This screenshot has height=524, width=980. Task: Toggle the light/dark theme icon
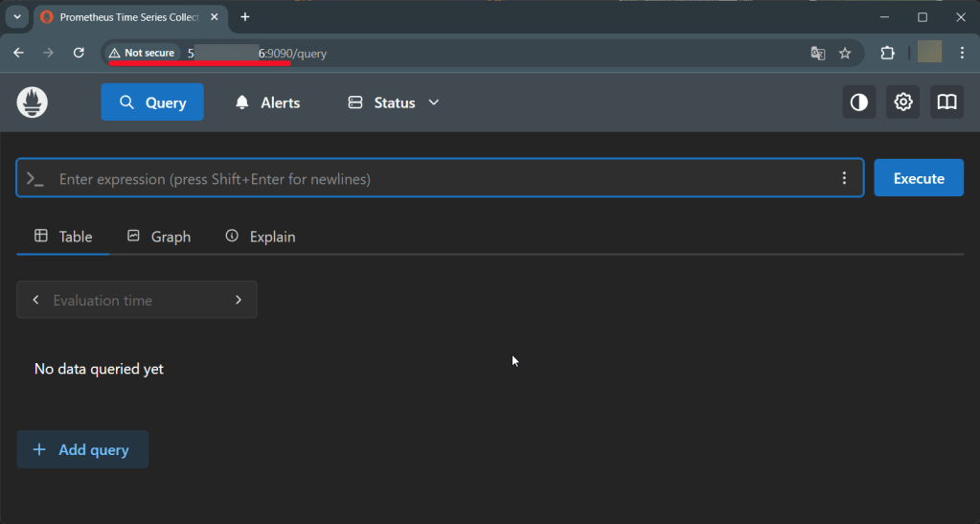pyautogui.click(x=859, y=103)
